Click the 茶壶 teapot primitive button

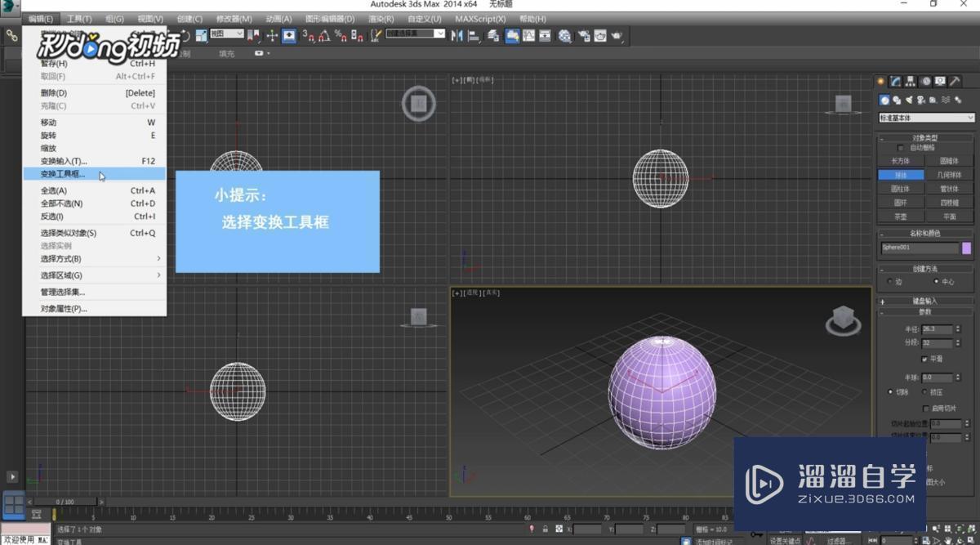click(899, 215)
